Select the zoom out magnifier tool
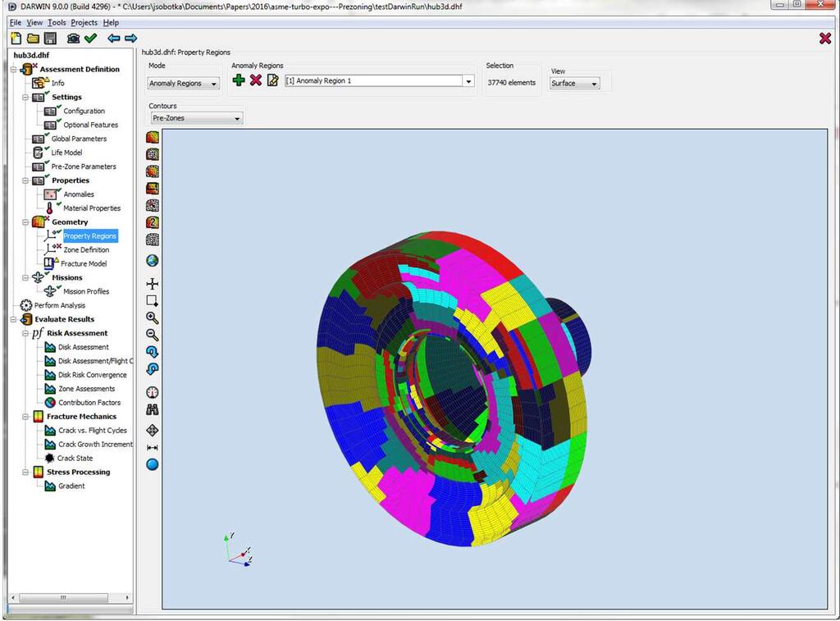 click(152, 335)
